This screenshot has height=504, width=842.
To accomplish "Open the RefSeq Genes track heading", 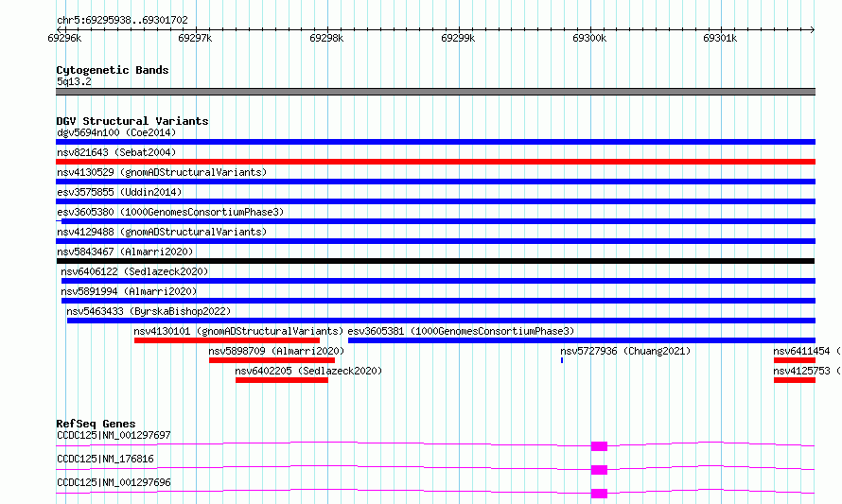I will coord(96,424).
